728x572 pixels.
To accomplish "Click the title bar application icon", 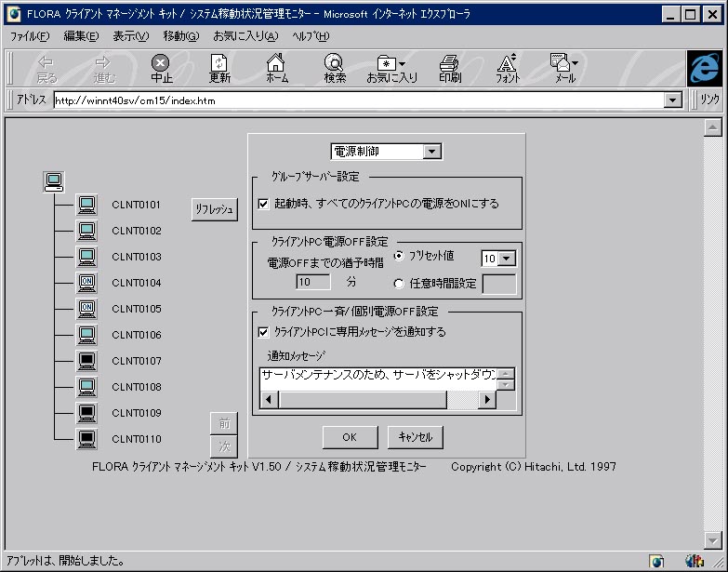I will click(14, 14).
